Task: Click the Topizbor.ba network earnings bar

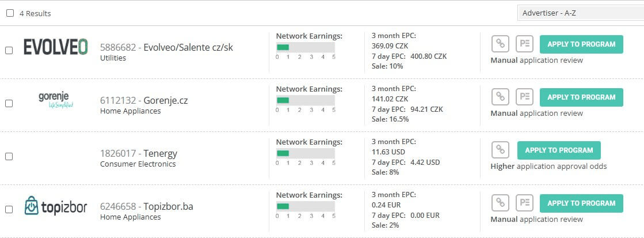Action: (306, 206)
